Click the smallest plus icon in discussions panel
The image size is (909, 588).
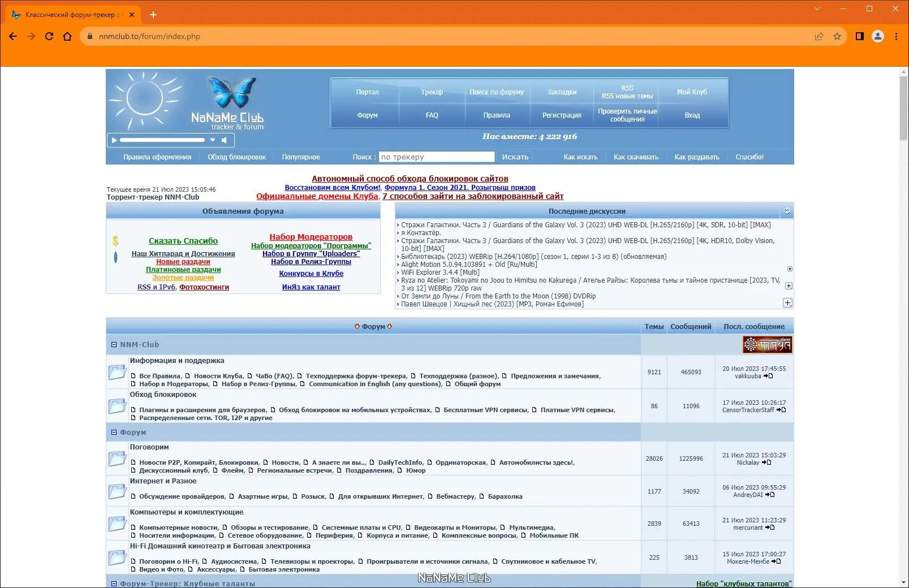pos(790,269)
